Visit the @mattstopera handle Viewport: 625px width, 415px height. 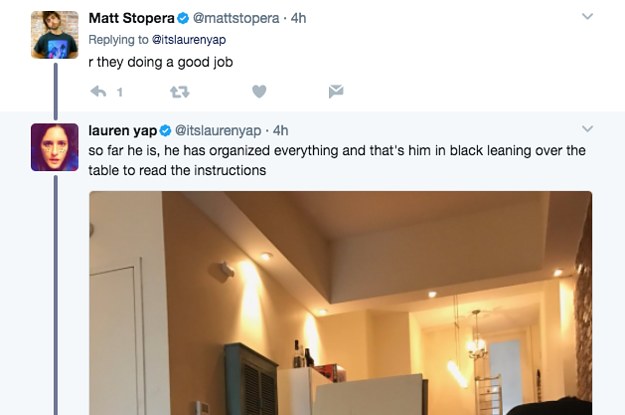[236, 18]
